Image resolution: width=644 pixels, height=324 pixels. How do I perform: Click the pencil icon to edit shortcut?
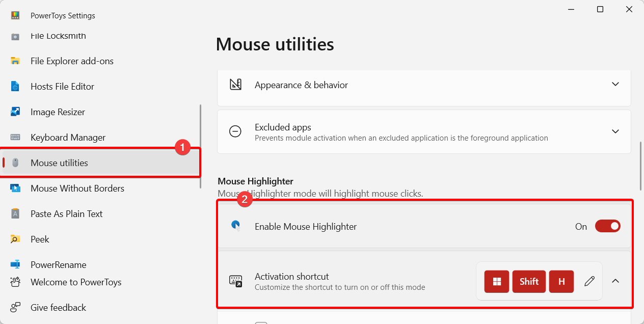tap(589, 281)
